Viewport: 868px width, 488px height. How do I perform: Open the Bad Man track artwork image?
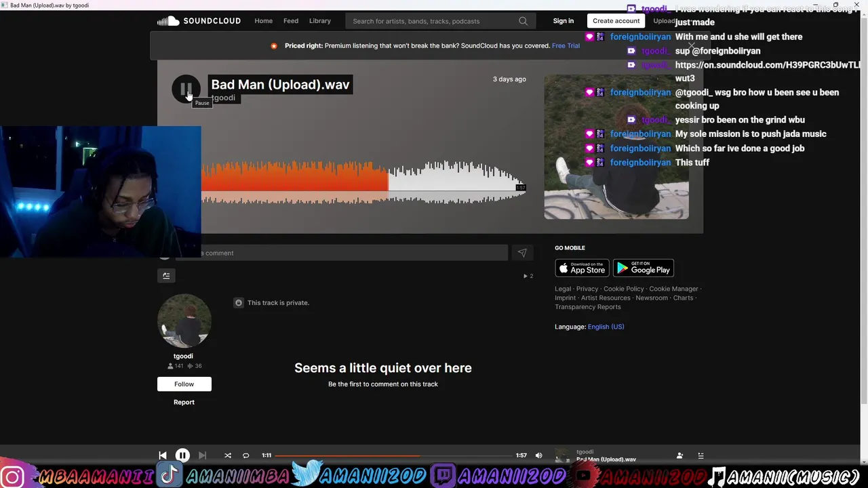(616, 146)
